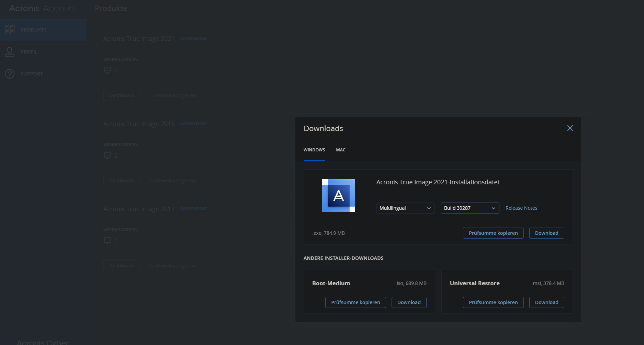Open Dashboard for Acronis True Image 2018
This screenshot has width=644, height=345.
click(x=122, y=181)
